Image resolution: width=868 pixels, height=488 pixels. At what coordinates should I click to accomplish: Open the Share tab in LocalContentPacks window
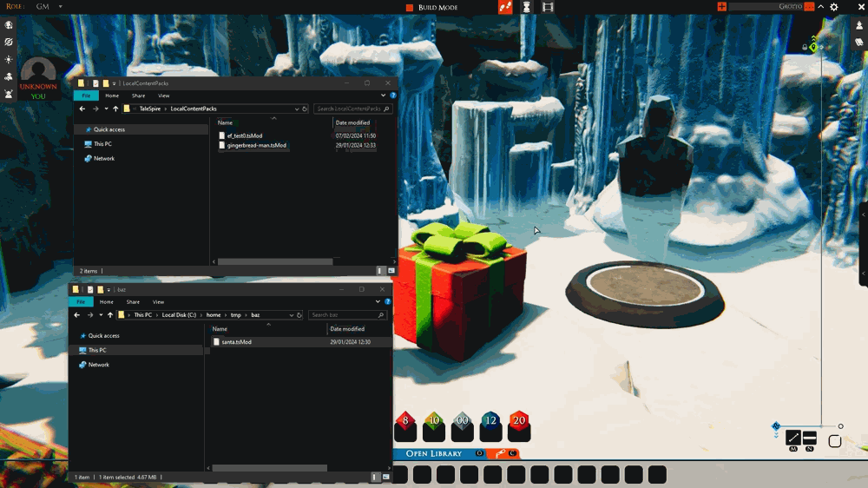click(138, 96)
